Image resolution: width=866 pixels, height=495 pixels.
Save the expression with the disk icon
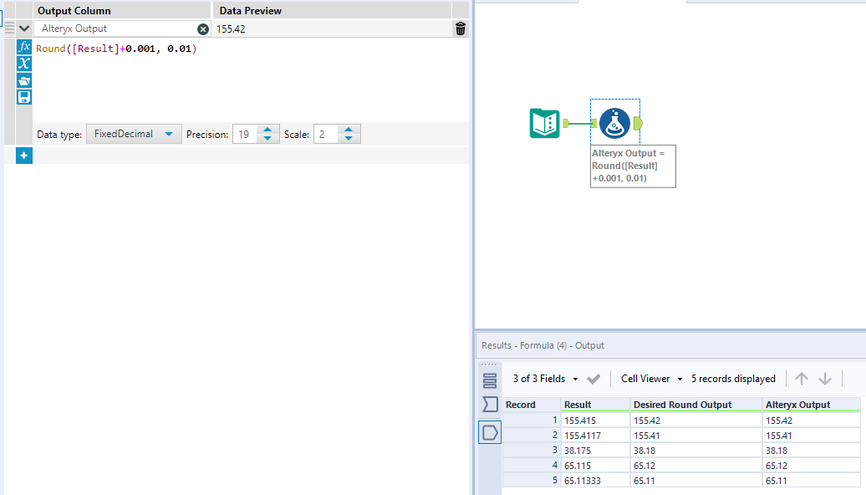24,97
